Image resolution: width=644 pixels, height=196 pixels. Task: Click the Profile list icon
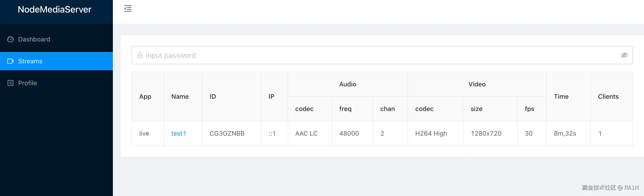pyautogui.click(x=10, y=83)
